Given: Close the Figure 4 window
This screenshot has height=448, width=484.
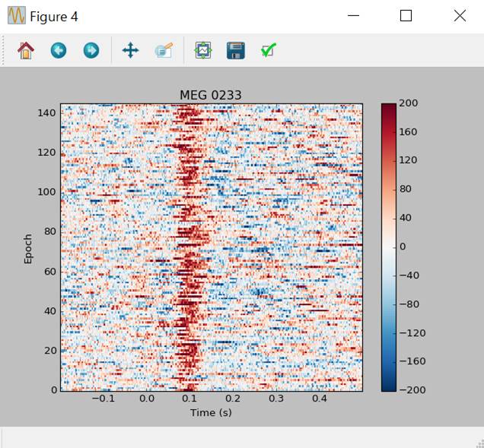Looking at the screenshot, I should (459, 16).
